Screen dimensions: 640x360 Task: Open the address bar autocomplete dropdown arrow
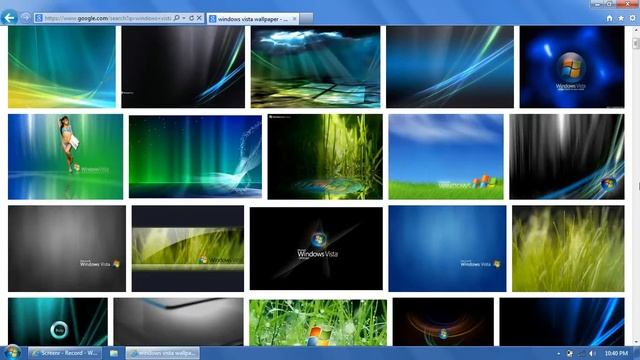point(184,18)
